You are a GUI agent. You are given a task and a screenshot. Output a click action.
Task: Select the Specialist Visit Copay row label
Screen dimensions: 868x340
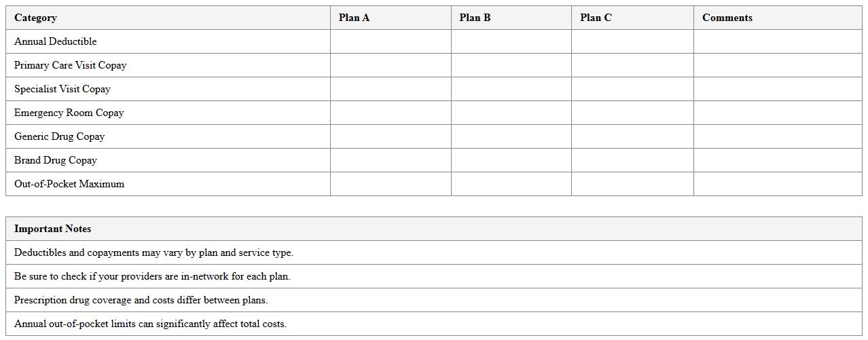pyautogui.click(x=62, y=89)
